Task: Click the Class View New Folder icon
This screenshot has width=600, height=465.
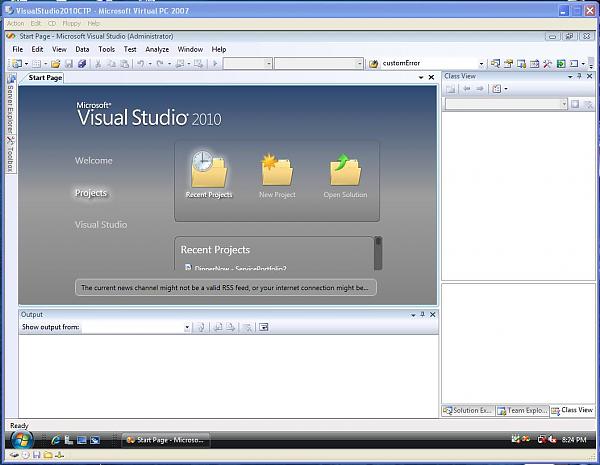Action: coord(451,89)
